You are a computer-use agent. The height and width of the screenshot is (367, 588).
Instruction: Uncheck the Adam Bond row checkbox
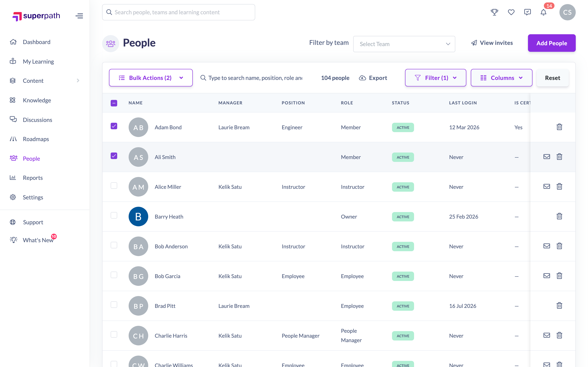pyautogui.click(x=114, y=126)
